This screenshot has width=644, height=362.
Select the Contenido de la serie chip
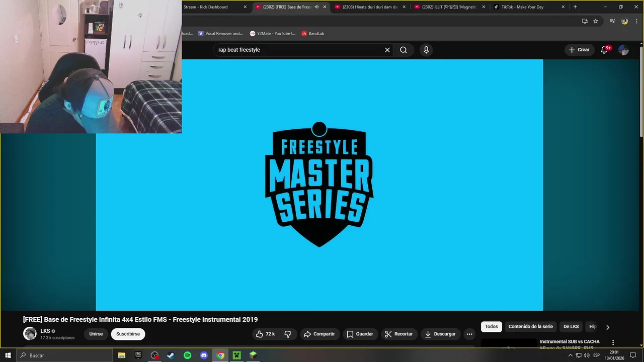[x=530, y=327]
